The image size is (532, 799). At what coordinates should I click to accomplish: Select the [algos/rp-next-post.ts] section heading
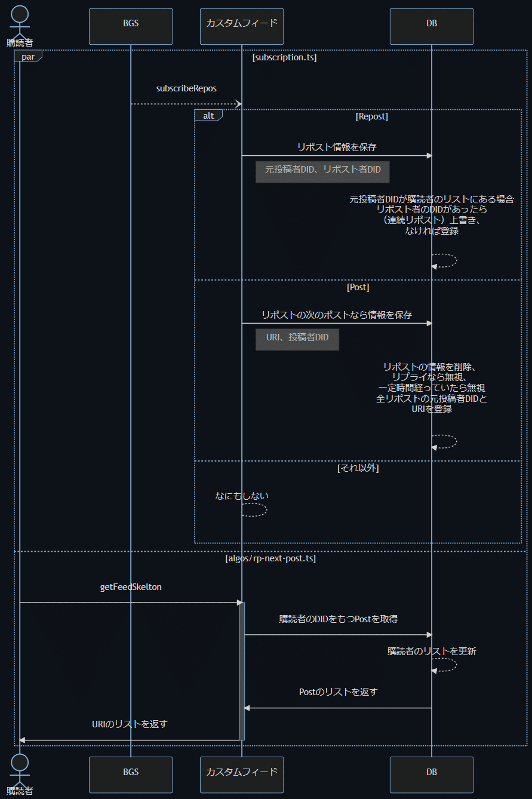pos(270,559)
